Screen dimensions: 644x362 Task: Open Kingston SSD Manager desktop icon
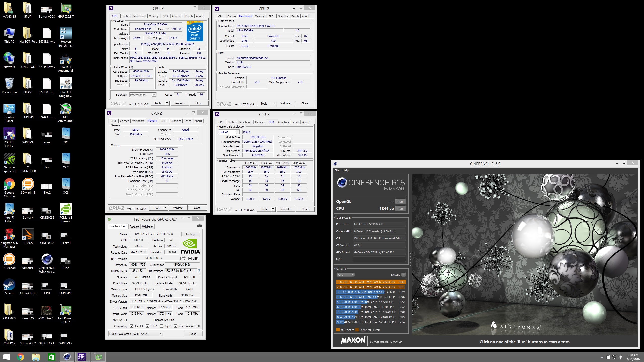9,238
